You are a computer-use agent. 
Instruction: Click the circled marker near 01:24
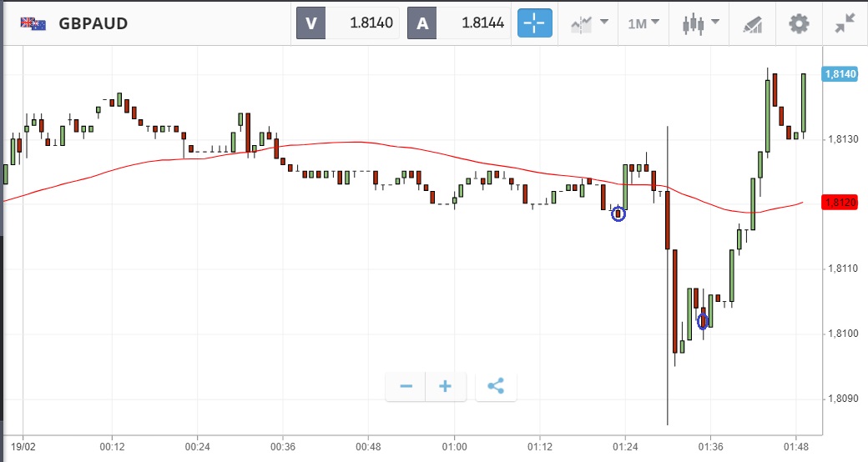(618, 213)
